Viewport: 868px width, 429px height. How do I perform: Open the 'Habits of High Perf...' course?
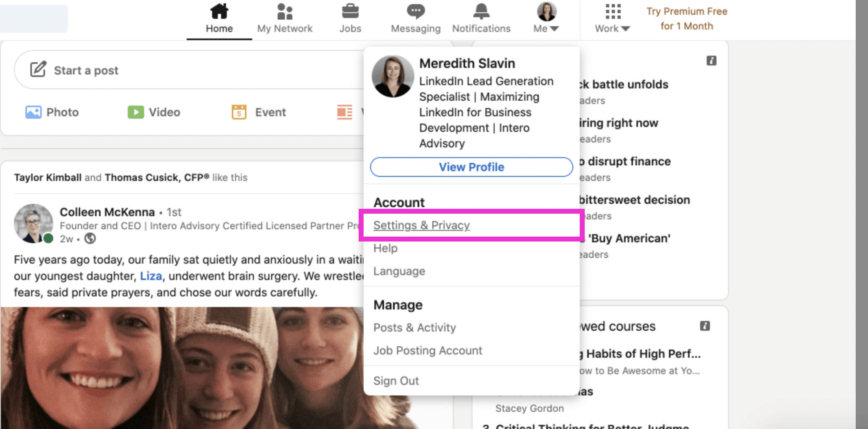pyautogui.click(x=640, y=354)
